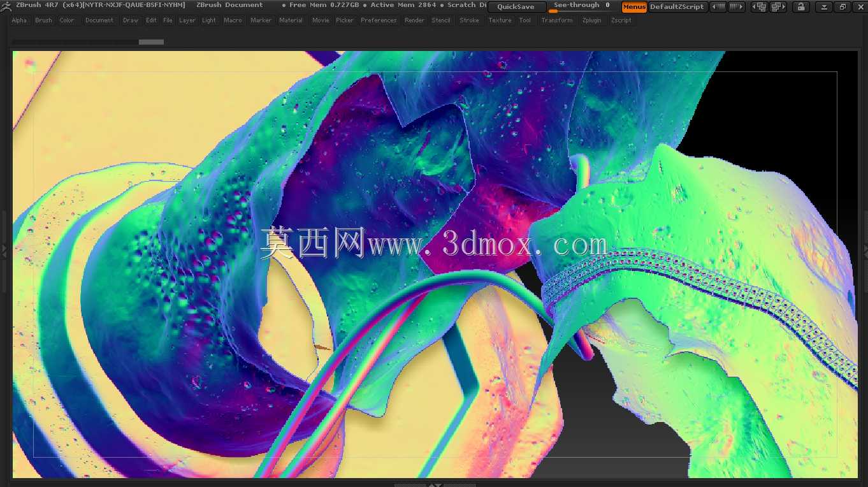The image size is (868, 487).
Task: Open the Transform menu
Action: (557, 20)
